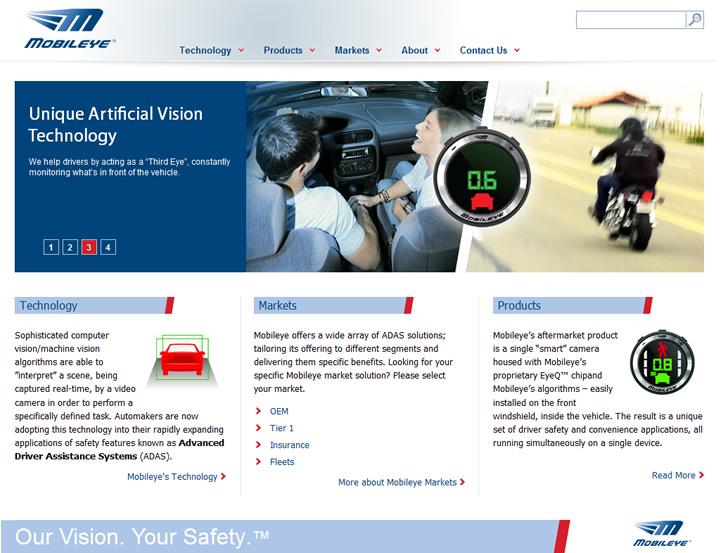The height and width of the screenshot is (553, 720).
Task: Switch to slide 1 in the banner
Action: click(x=51, y=247)
